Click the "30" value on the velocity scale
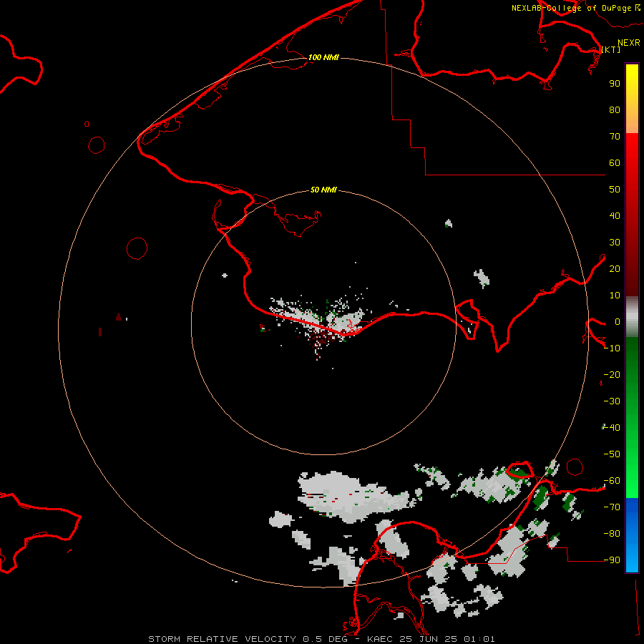This screenshot has height=644, width=644. pyautogui.click(x=615, y=243)
